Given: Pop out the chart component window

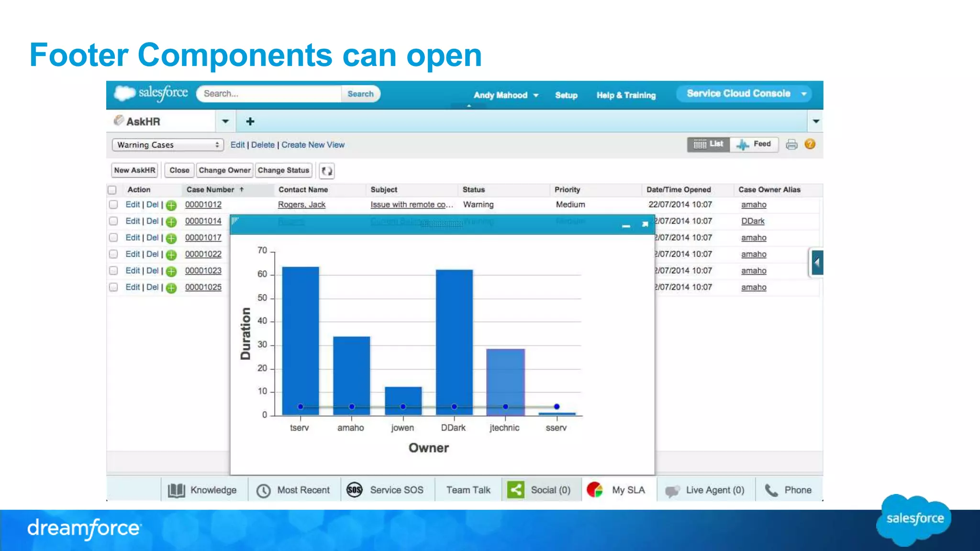Looking at the screenshot, I should pyautogui.click(x=645, y=224).
